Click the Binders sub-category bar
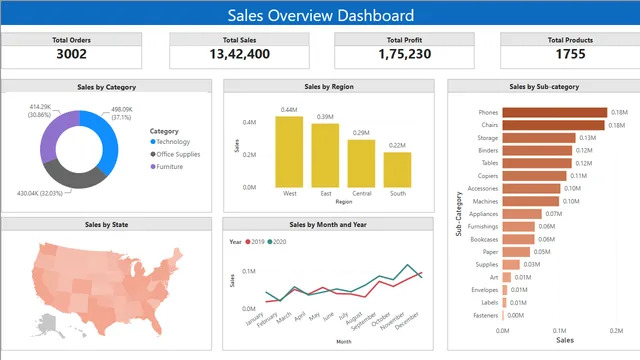 coord(537,150)
